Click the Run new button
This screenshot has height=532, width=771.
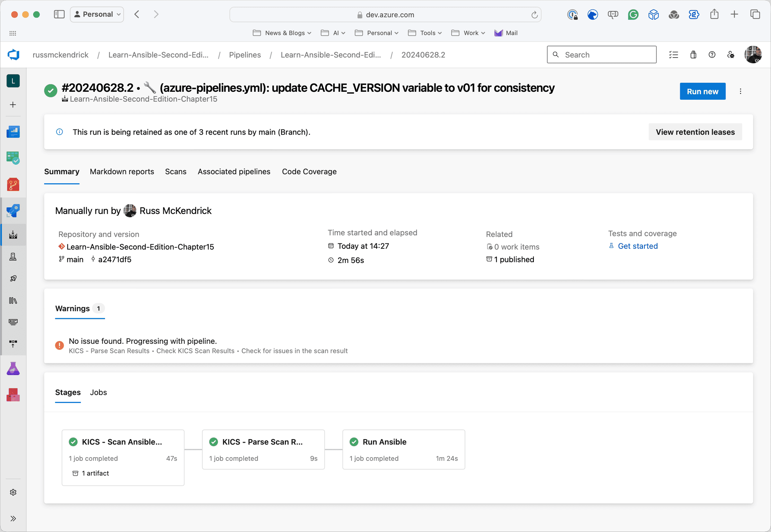pos(702,91)
